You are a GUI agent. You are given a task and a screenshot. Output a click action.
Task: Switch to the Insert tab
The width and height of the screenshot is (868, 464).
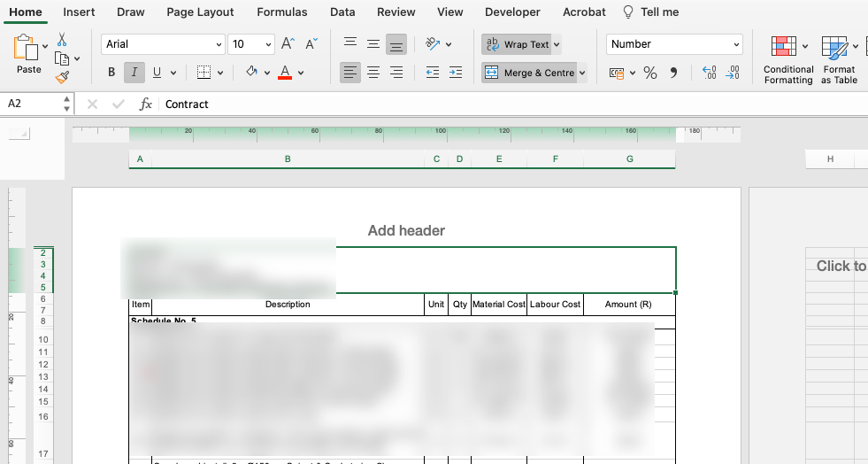(79, 12)
